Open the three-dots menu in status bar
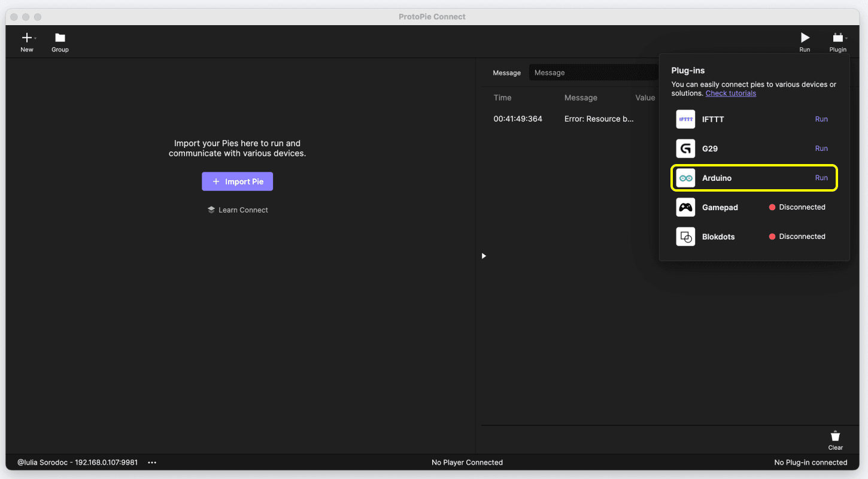The height and width of the screenshot is (479, 868). (x=152, y=462)
